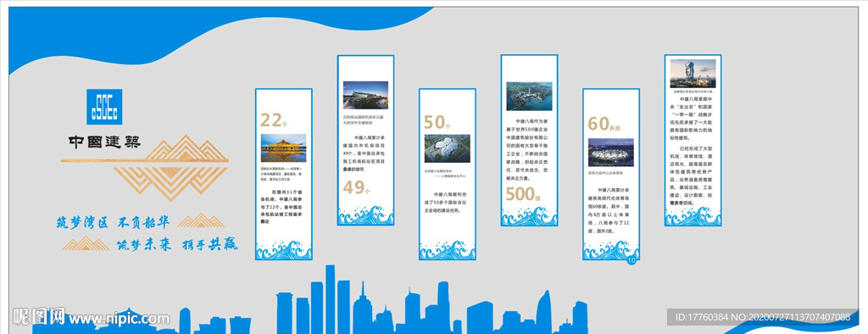Click the "500强" figure
The image size is (868, 334).
[x=522, y=193]
